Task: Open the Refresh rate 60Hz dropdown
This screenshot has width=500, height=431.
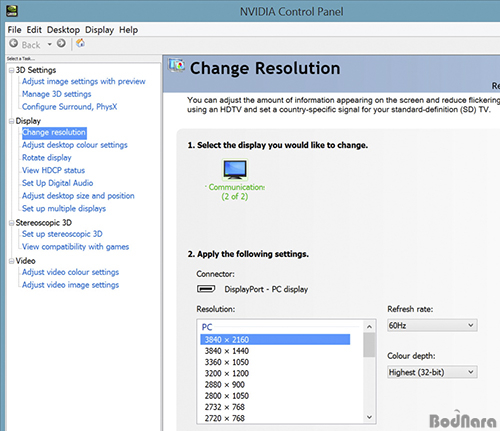Action: point(432,325)
